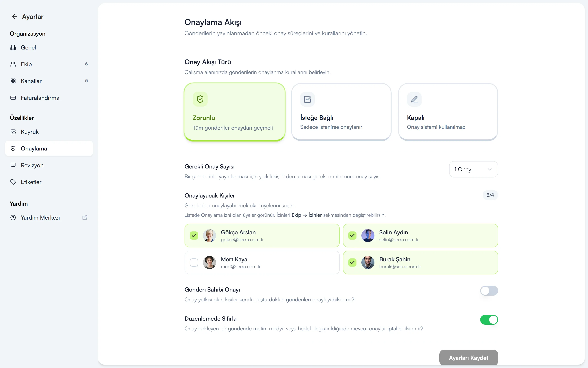
Task: Uncheck Gökçe Arslan's approver checkbox
Action: coord(194,235)
